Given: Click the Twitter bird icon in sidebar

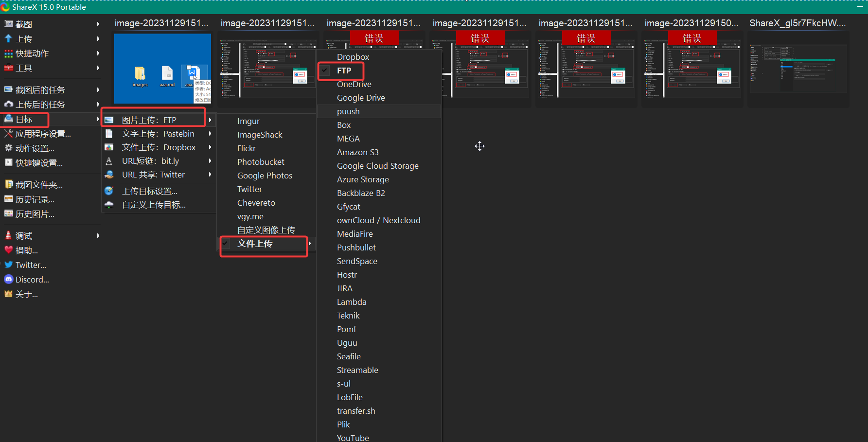Looking at the screenshot, I should click(8, 265).
